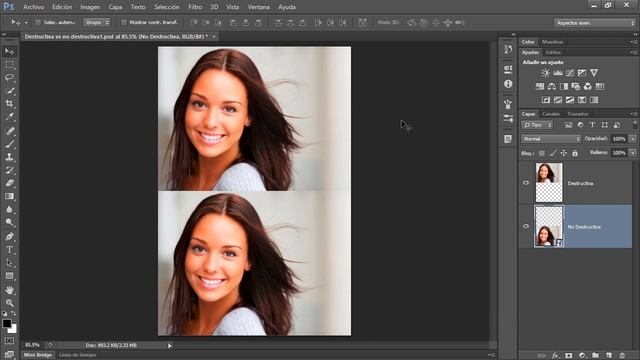Click the foreground color swatch
640x360 pixels.
click(x=7, y=323)
